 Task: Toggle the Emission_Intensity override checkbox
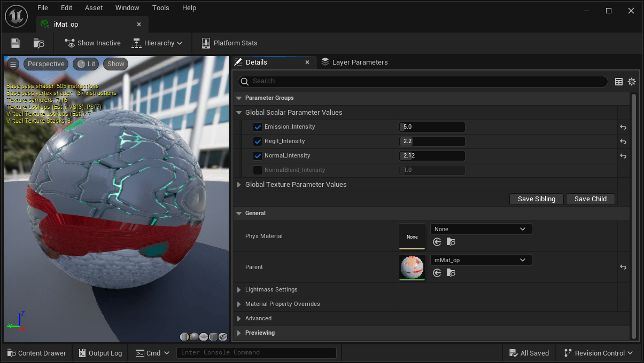(x=258, y=127)
